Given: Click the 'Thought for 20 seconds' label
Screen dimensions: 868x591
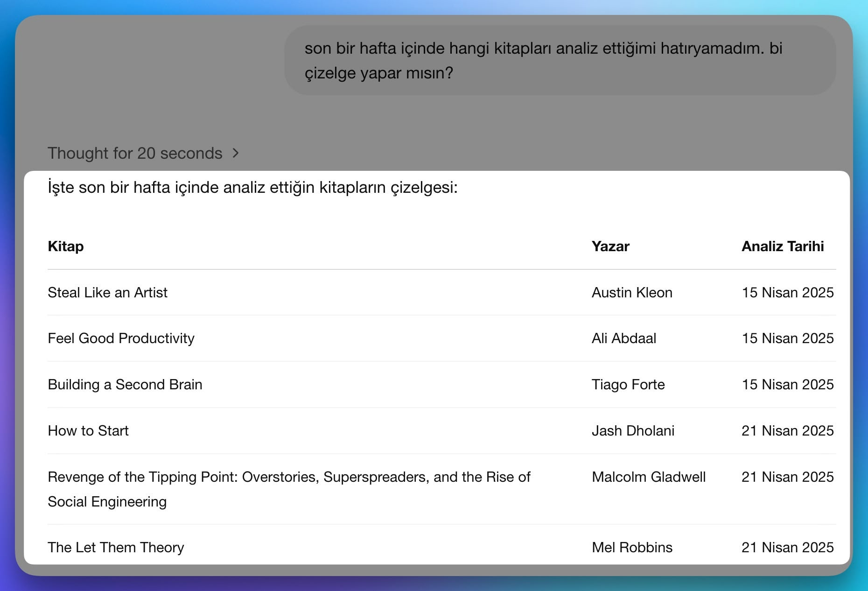Looking at the screenshot, I should click(x=135, y=153).
